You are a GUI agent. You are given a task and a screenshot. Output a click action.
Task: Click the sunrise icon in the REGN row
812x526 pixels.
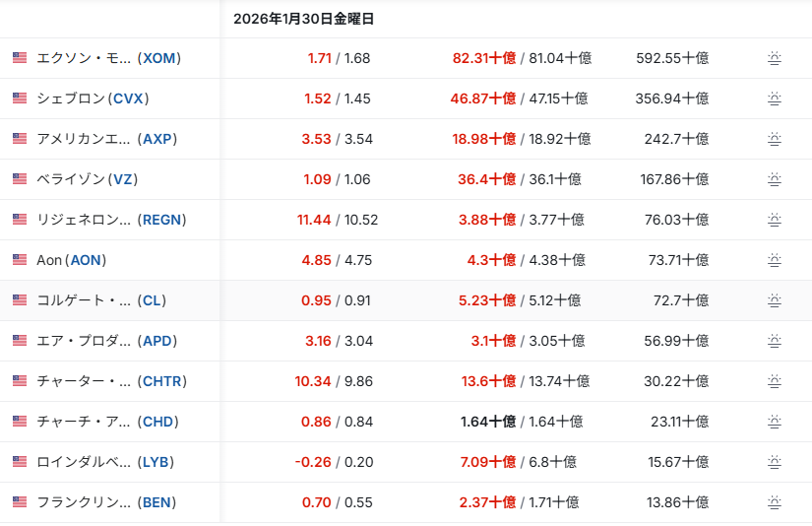(x=775, y=220)
